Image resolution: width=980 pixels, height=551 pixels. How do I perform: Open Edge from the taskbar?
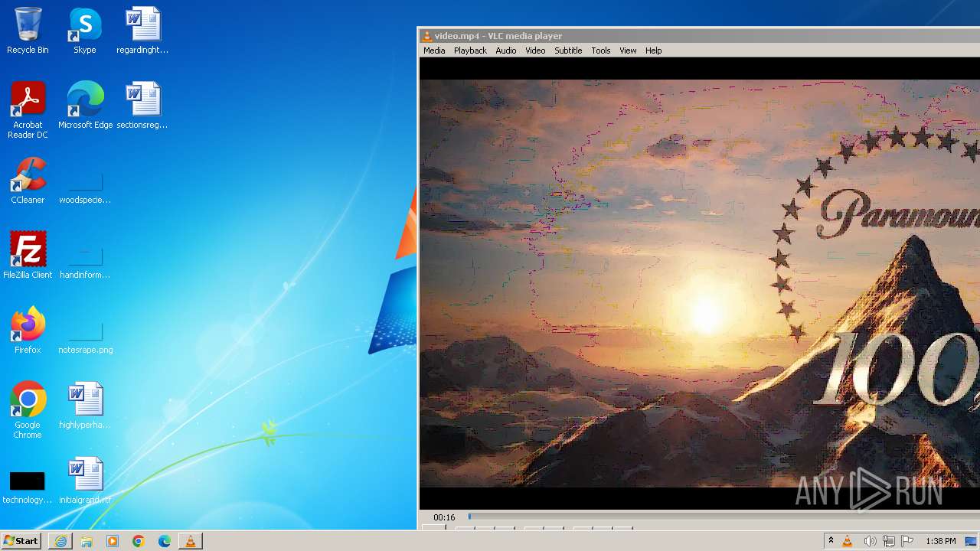coord(165,541)
